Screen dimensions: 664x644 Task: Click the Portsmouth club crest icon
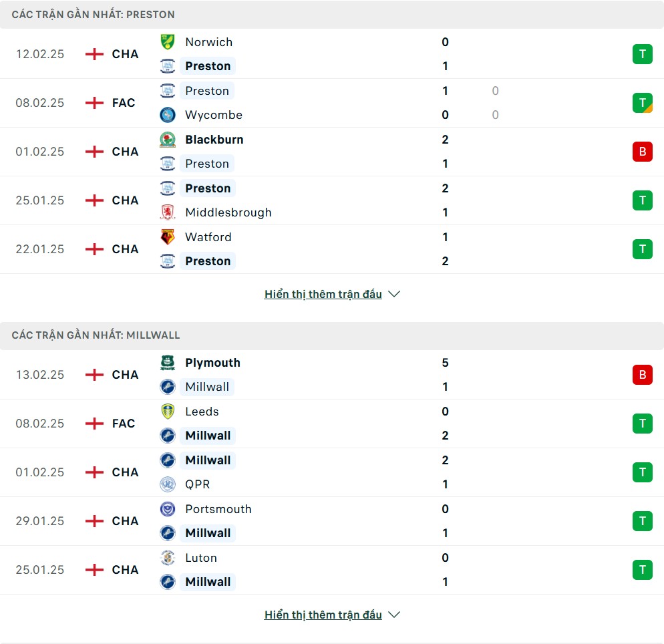click(168, 509)
